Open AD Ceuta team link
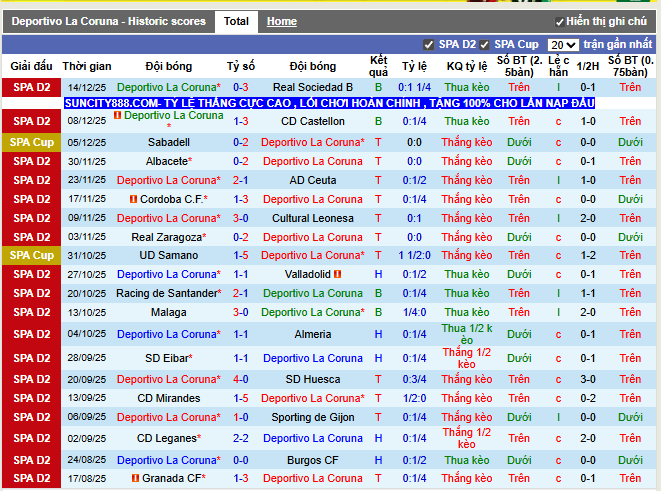This screenshot has width=661, height=491. click(312, 180)
